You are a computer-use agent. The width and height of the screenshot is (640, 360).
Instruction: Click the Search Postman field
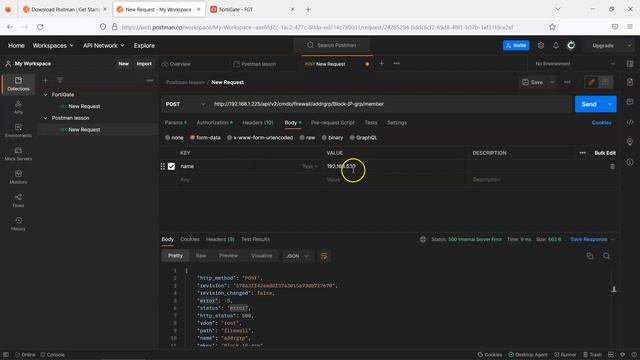[332, 45]
